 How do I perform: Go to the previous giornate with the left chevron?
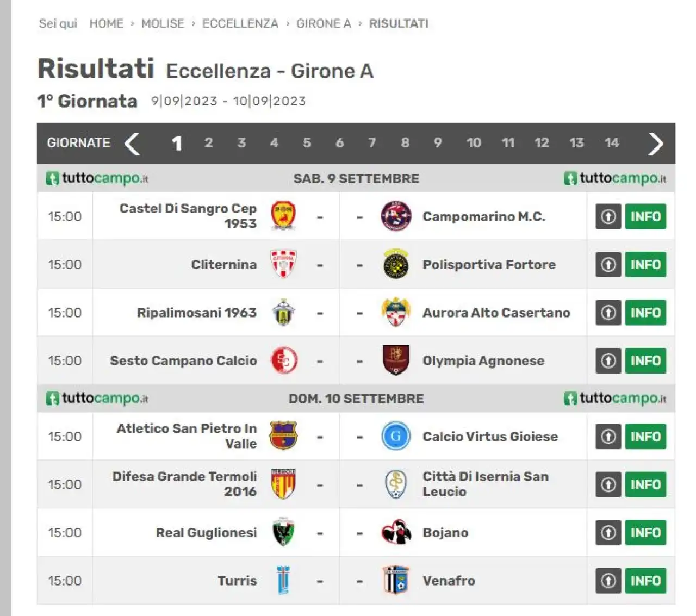coord(132,144)
